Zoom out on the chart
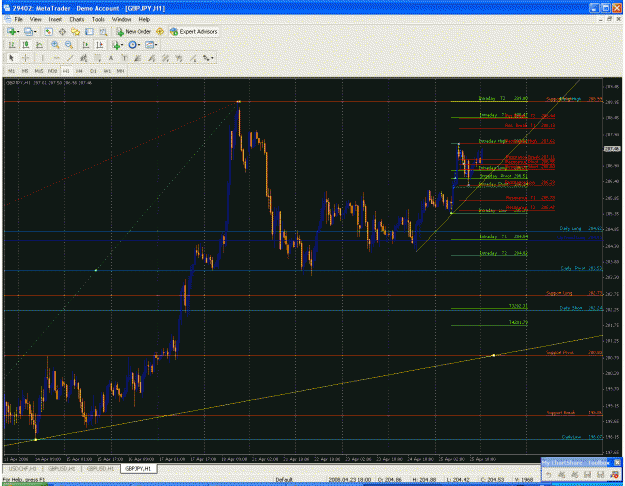This screenshot has height=486, width=625. [69, 45]
